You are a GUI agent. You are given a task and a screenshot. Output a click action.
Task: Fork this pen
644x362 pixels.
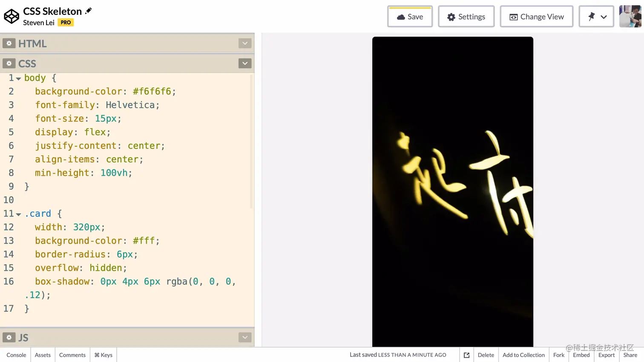(x=558, y=354)
